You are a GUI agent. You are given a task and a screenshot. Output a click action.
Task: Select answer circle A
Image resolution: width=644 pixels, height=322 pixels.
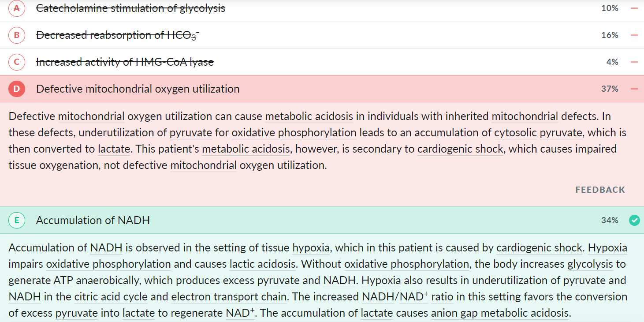[x=17, y=8]
